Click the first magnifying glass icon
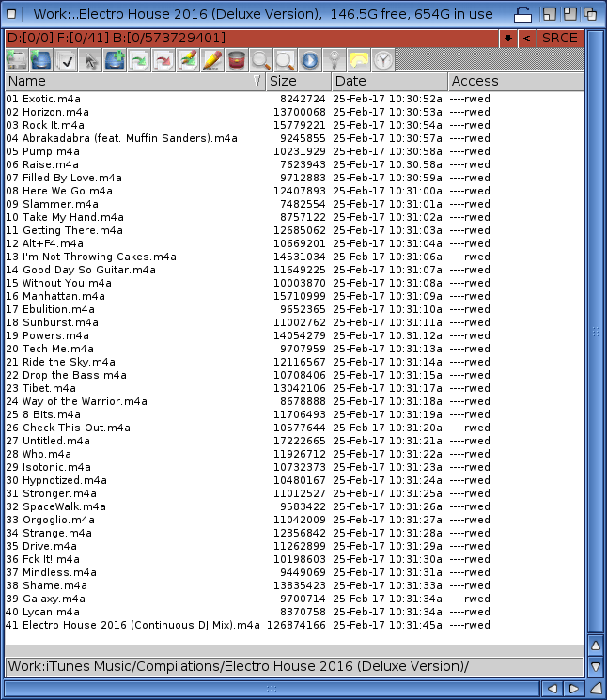Viewport: 607px width, 700px height. coord(261,60)
